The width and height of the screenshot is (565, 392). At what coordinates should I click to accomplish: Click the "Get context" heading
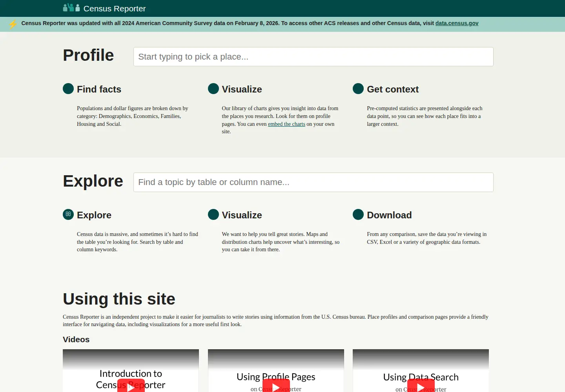pyautogui.click(x=393, y=89)
